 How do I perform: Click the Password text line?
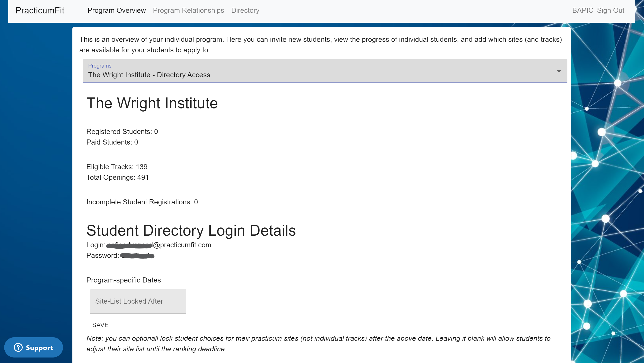click(120, 256)
